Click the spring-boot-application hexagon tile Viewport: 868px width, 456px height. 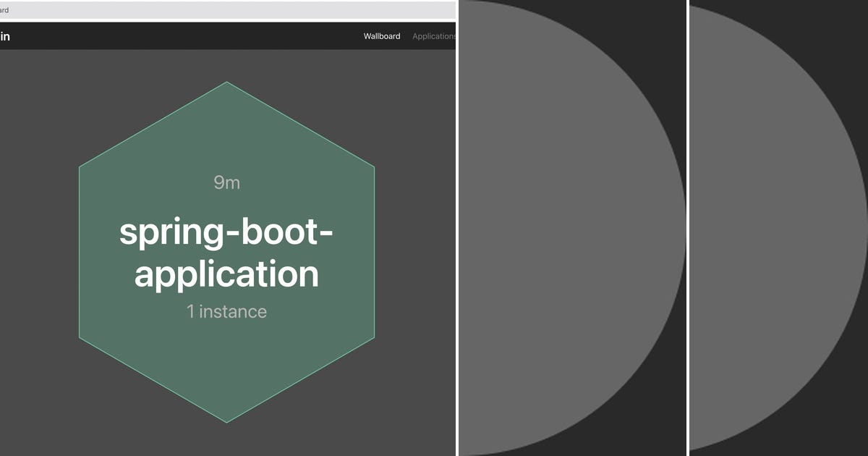point(226,250)
